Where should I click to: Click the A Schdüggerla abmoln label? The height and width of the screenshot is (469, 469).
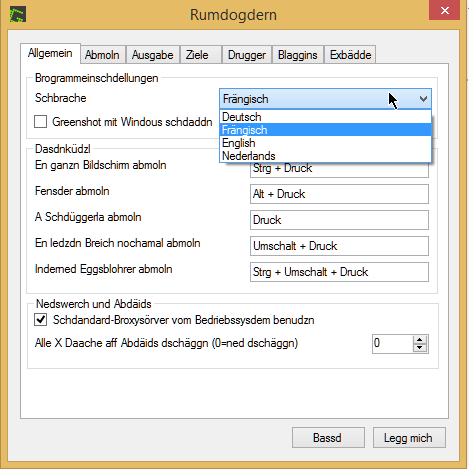coord(88,217)
